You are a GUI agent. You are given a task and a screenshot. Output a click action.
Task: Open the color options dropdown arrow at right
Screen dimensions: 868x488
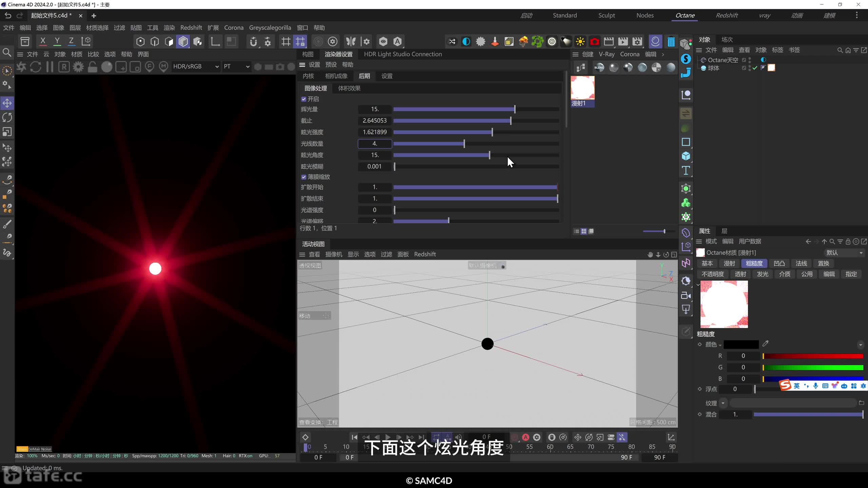point(861,345)
